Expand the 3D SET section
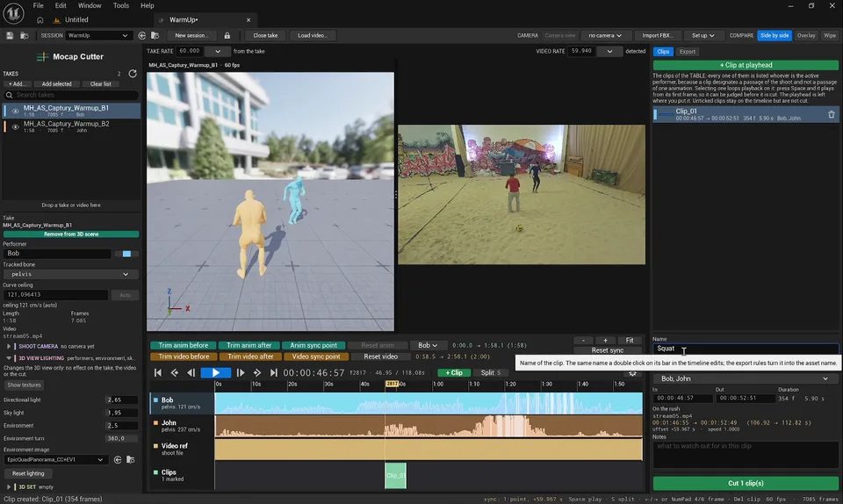The image size is (843, 504). coord(9,486)
